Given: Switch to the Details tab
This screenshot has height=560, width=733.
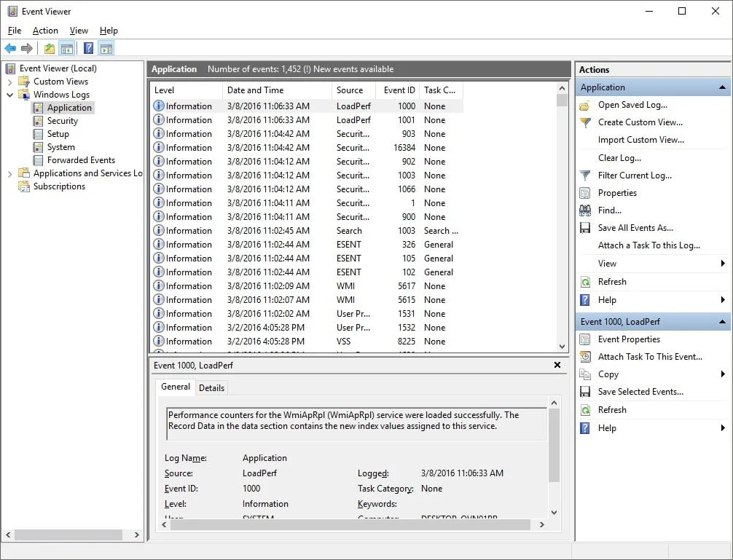Looking at the screenshot, I should tap(211, 387).
